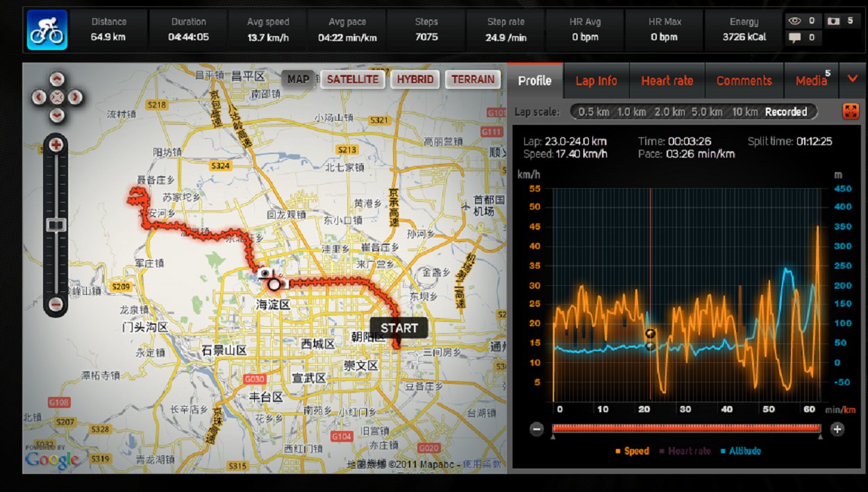Click the cycling activity icon
Viewport: 868px width, 492px height.
click(x=47, y=30)
